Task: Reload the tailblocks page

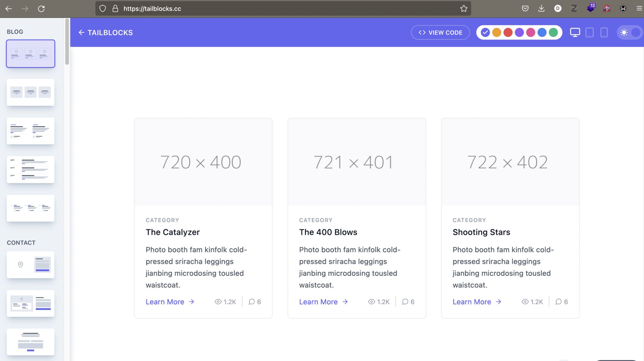Action: pos(41,9)
